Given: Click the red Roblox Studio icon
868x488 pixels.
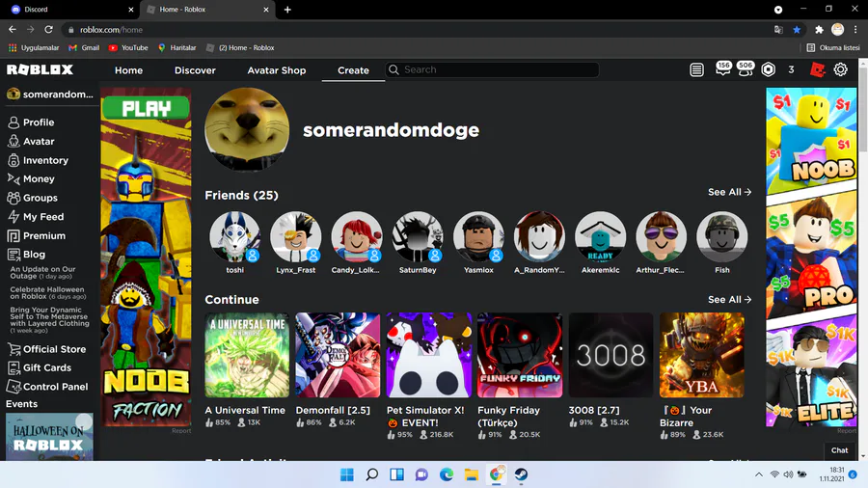Looking at the screenshot, I should tap(817, 69).
